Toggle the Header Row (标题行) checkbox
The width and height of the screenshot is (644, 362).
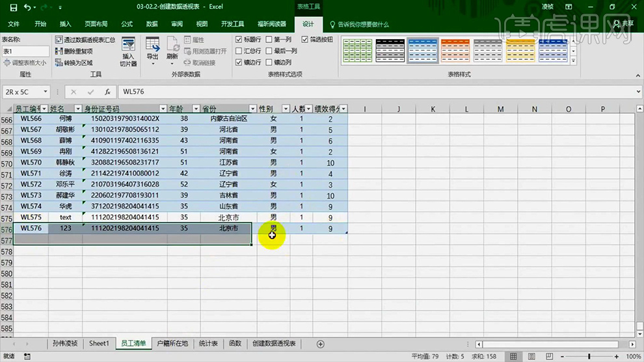pyautogui.click(x=239, y=40)
